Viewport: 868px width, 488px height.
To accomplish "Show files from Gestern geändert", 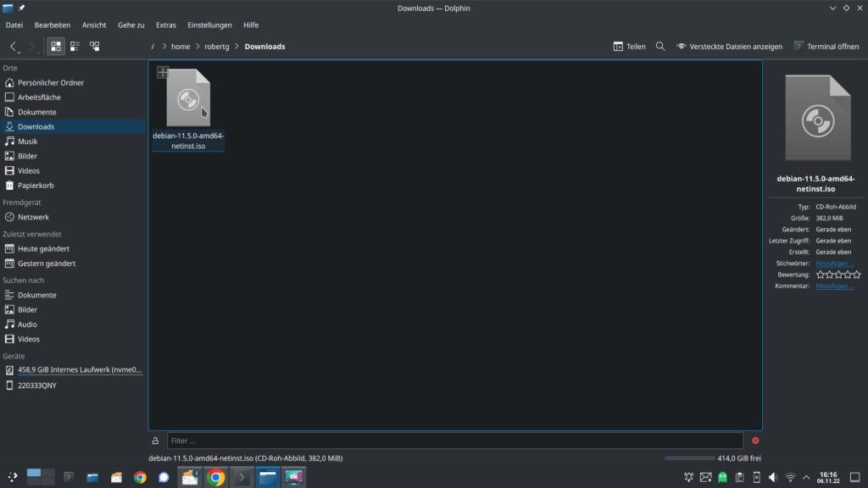I will [x=73, y=263].
